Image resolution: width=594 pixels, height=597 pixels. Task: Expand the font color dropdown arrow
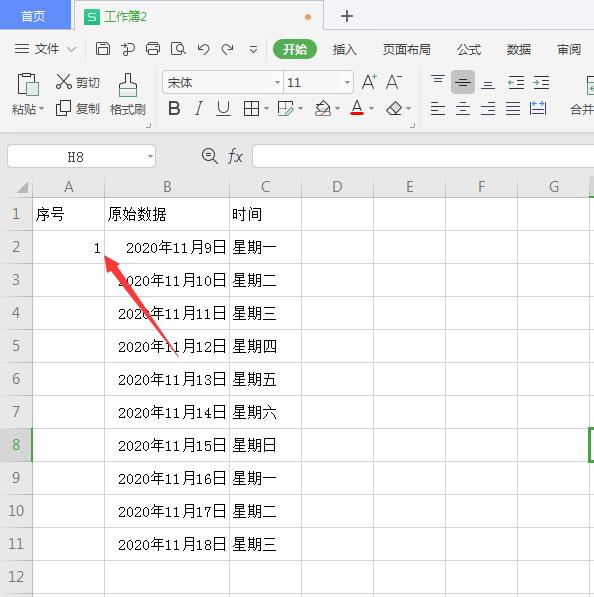[371, 109]
